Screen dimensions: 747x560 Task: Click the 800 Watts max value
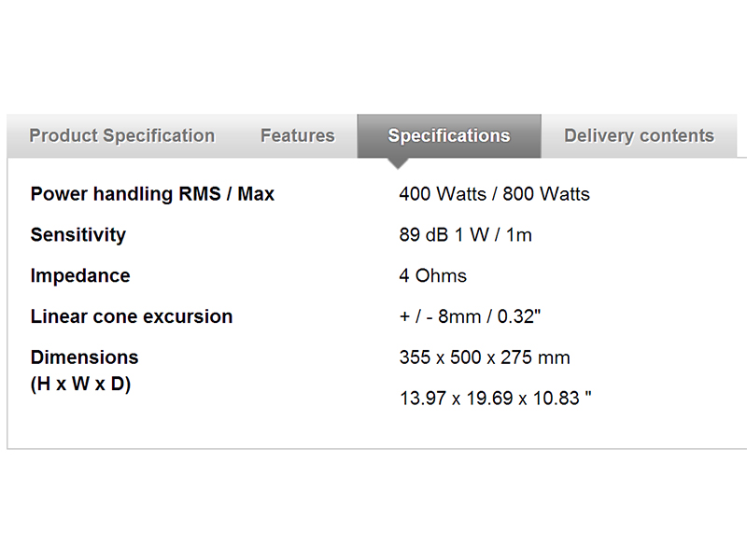pos(546,194)
